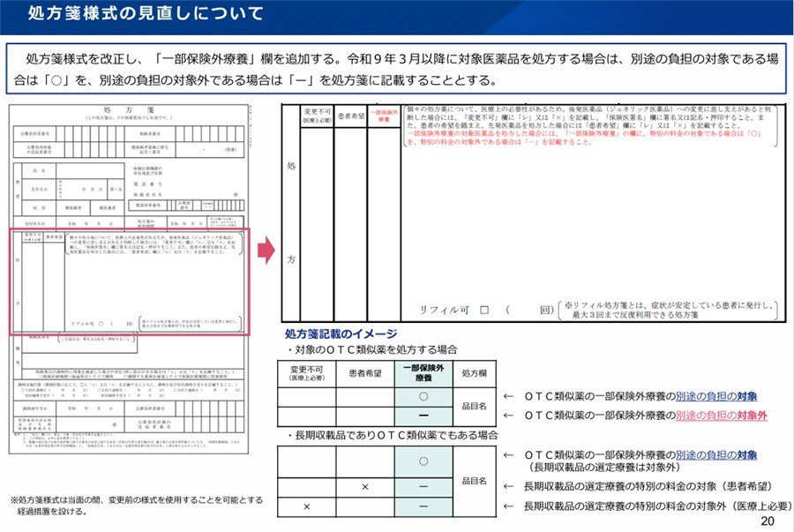The height and width of the screenshot is (532, 794).
Task: Select the heading 処方箋記載のイメージ
Action: pos(341,334)
